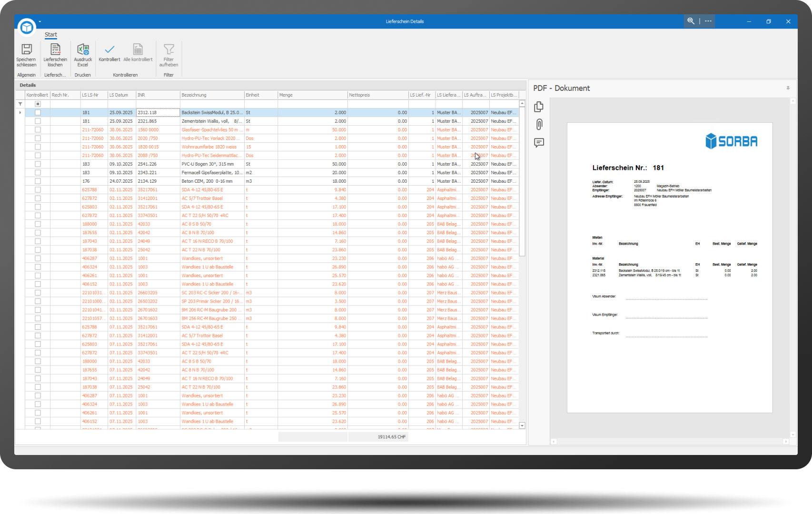Tick Kontrolliert checkbox for Backstein SwissModul row
This screenshot has height=514, width=812.
point(38,113)
